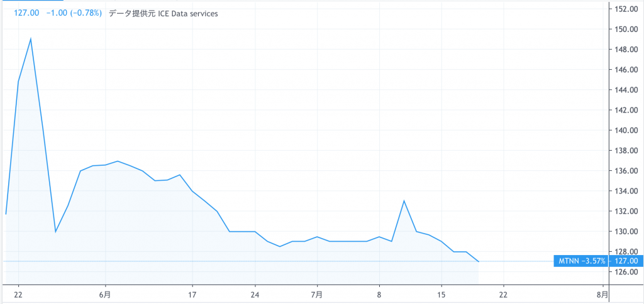Click the 130.00 price axis label
This screenshot has height=304, width=644.
(626, 231)
